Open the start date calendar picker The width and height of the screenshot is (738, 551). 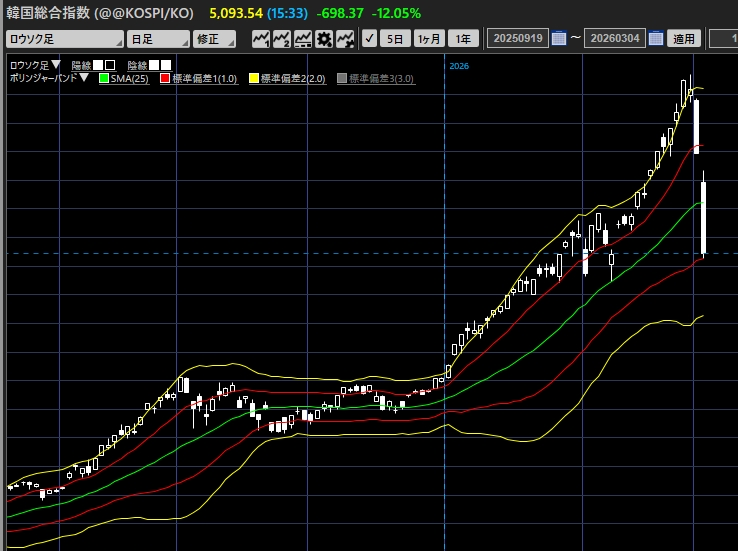point(559,39)
